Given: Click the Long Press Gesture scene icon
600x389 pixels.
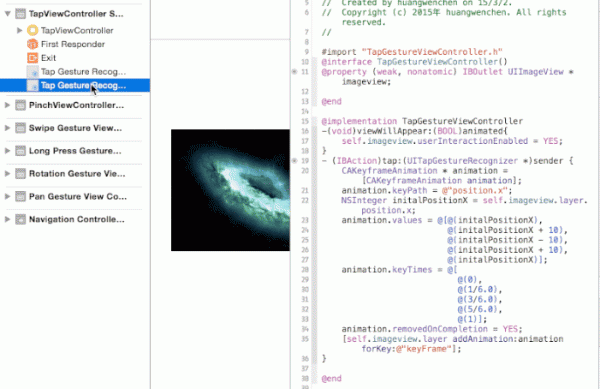Looking at the screenshot, I should [x=20, y=151].
